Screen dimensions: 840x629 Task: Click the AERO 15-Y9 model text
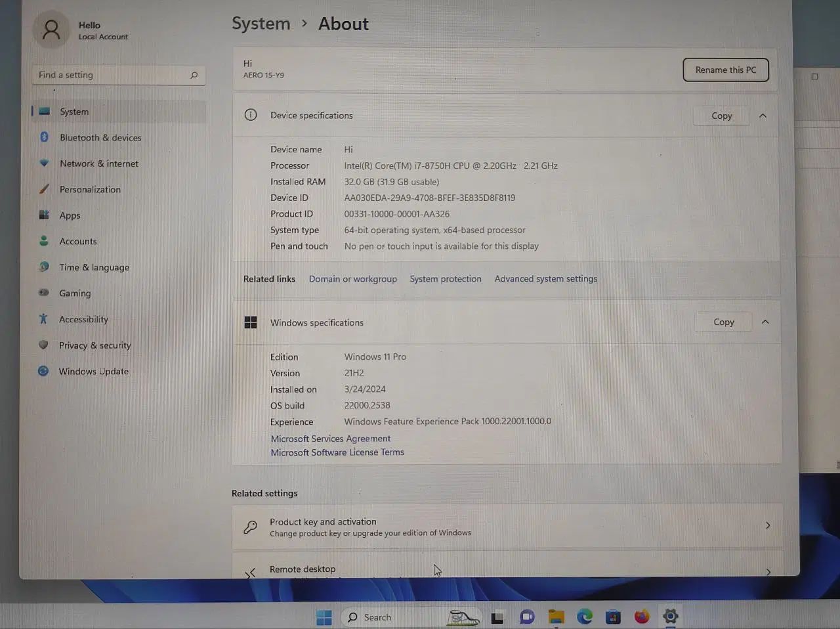[x=264, y=76]
